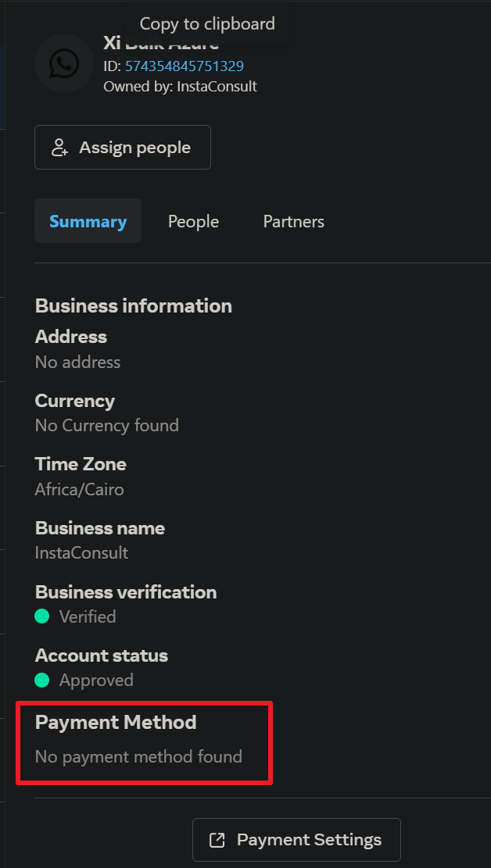Image resolution: width=491 pixels, height=868 pixels.
Task: Click the add-person icon in Assign people
Action: (59, 147)
